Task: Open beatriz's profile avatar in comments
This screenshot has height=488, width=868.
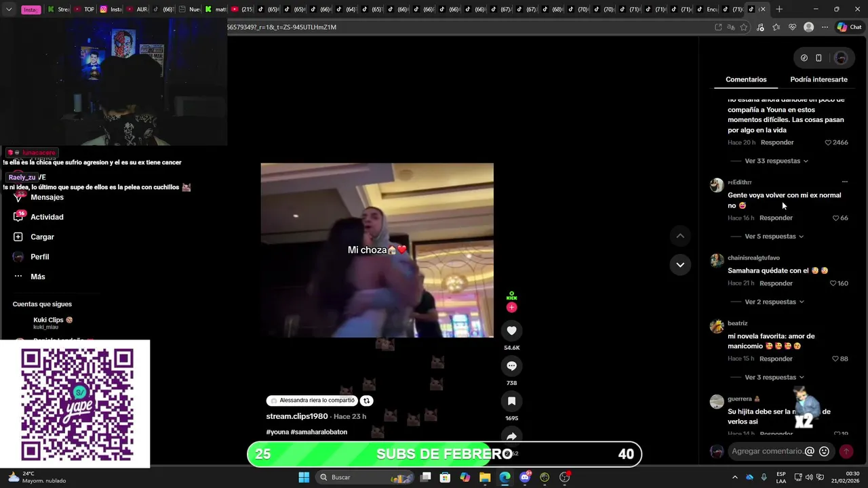Action: (x=717, y=327)
